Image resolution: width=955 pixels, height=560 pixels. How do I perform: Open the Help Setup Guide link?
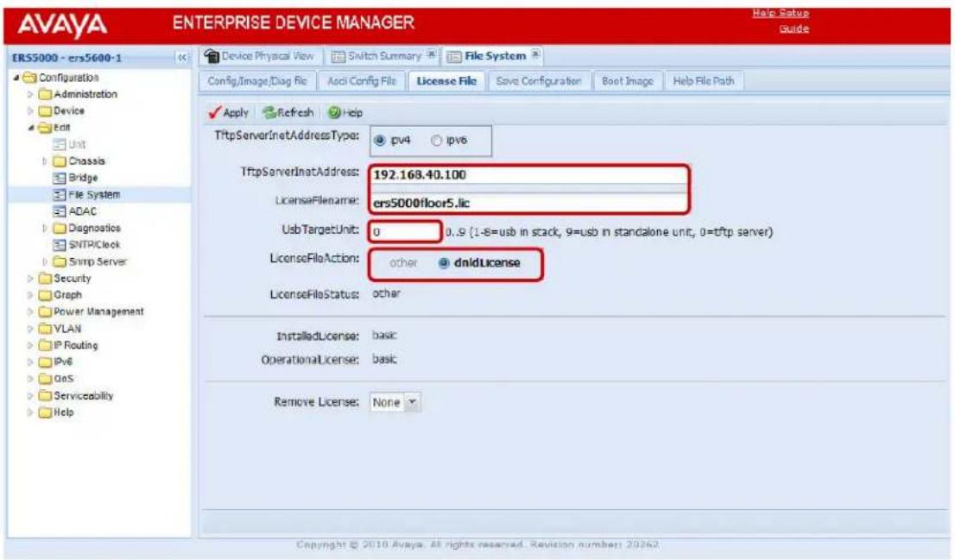(x=781, y=21)
